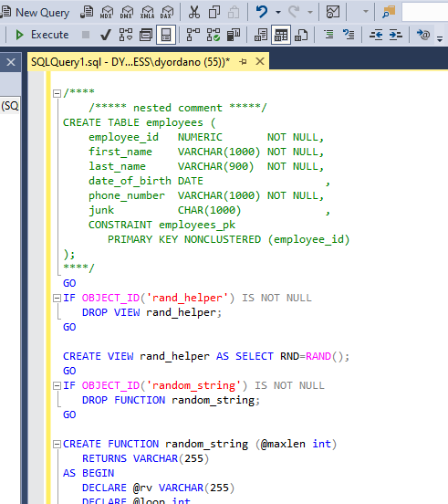This screenshot has height=504, width=448.
Task: Click the DAX query icon
Action: click(167, 12)
